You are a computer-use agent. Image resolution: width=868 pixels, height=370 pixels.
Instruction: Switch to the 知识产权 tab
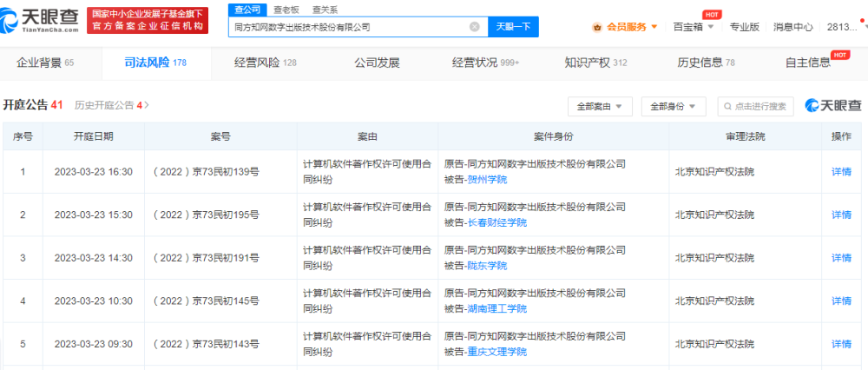pos(595,63)
